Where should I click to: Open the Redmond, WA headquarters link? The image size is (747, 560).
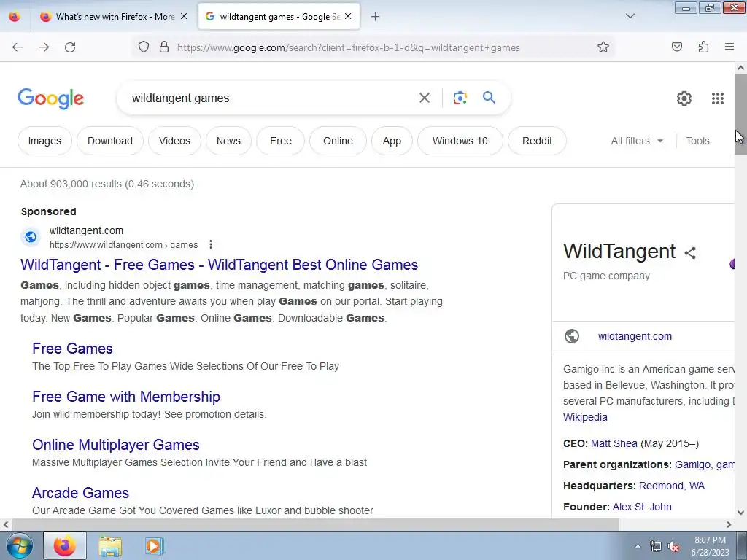coord(671,486)
